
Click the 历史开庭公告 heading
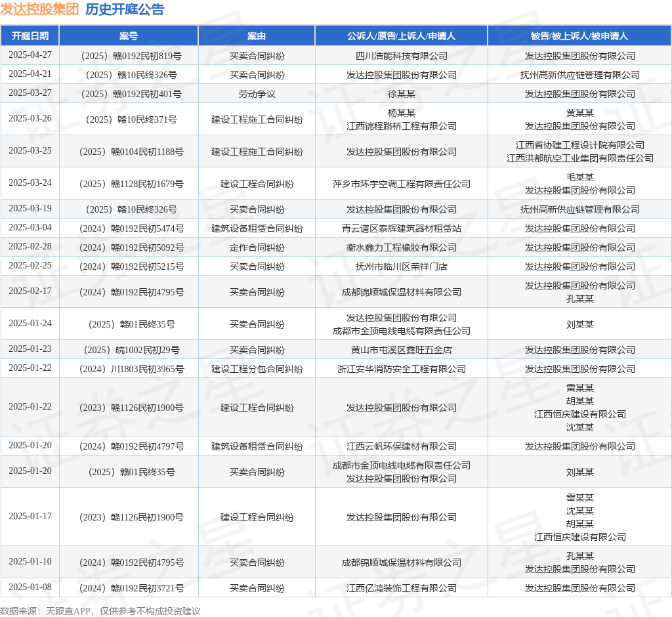[125, 9]
